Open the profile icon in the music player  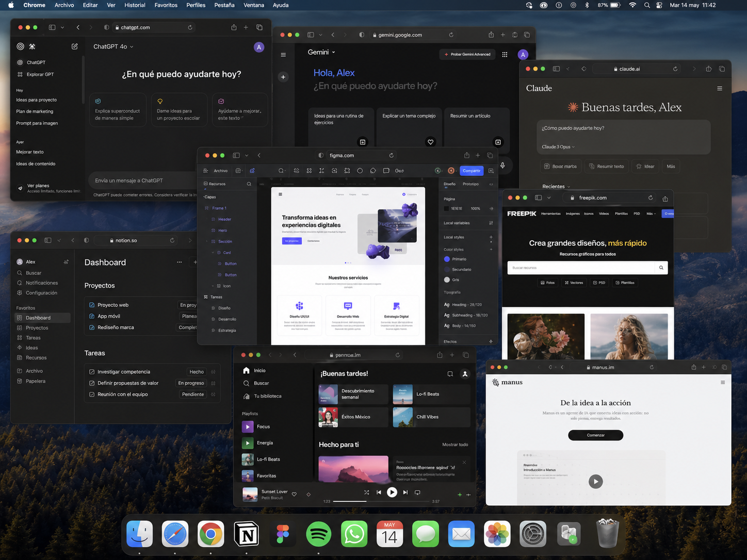click(465, 374)
